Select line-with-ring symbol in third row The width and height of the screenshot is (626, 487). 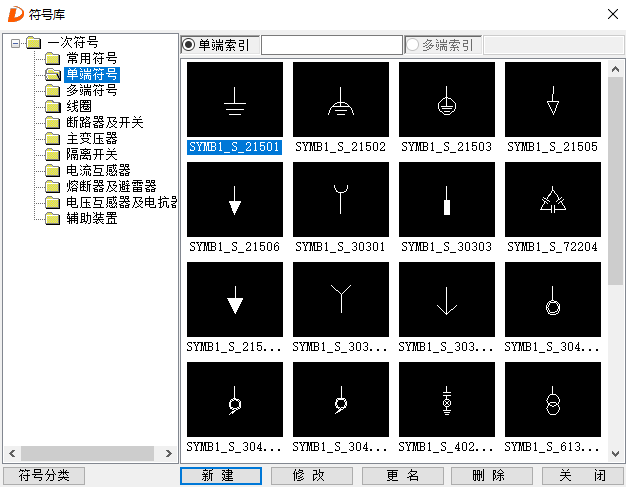coord(553,299)
